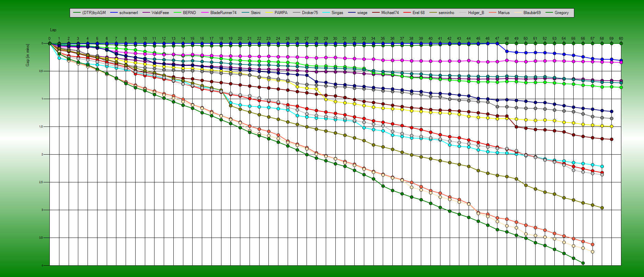
Task: Click the Blaubär69 legend label
Action: point(532,13)
